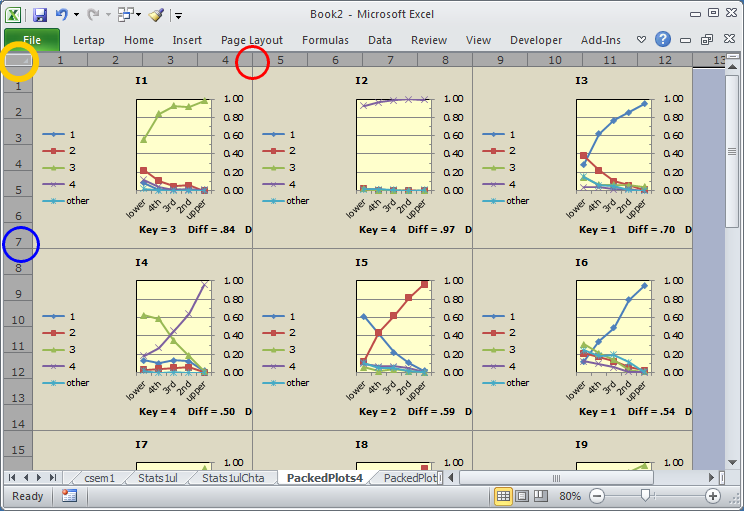The height and width of the screenshot is (511, 744).
Task: Click the Select All corner box of the grid
Action: [x=19, y=60]
